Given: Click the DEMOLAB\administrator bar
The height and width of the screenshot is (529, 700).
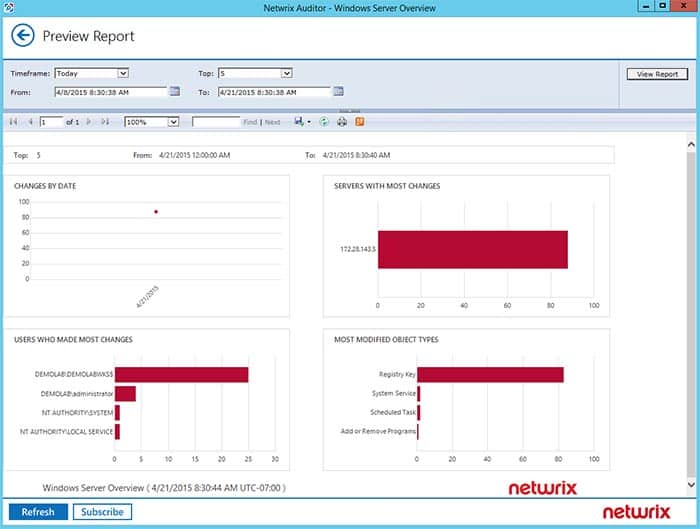Looking at the screenshot, I should [125, 394].
